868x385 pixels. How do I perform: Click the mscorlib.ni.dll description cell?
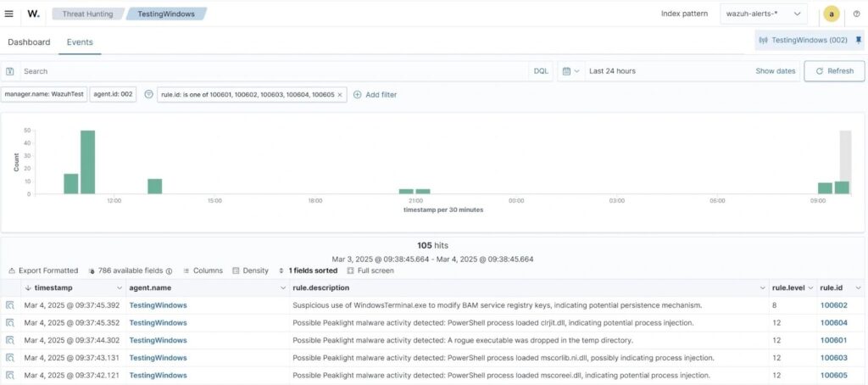pyautogui.click(x=504, y=358)
